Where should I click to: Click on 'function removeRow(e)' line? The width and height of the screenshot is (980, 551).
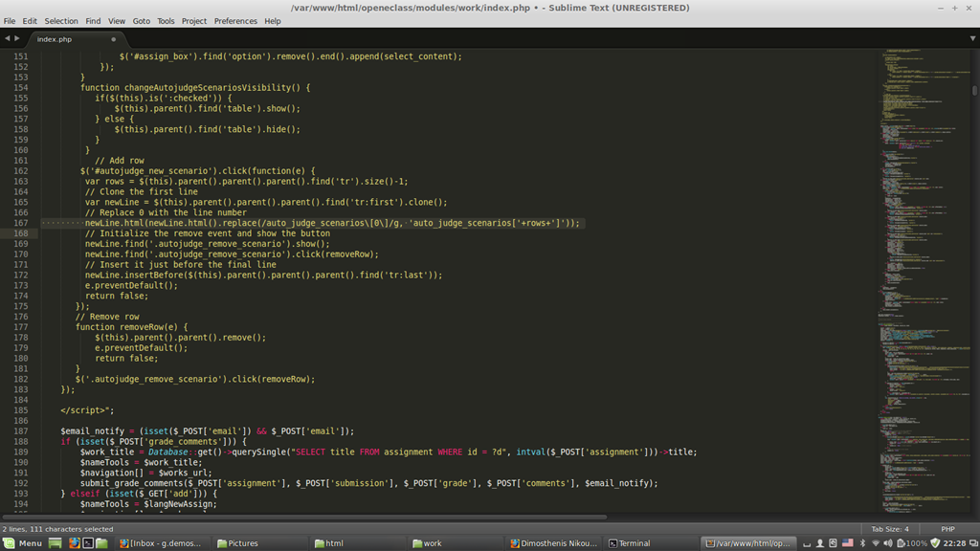[x=131, y=327]
